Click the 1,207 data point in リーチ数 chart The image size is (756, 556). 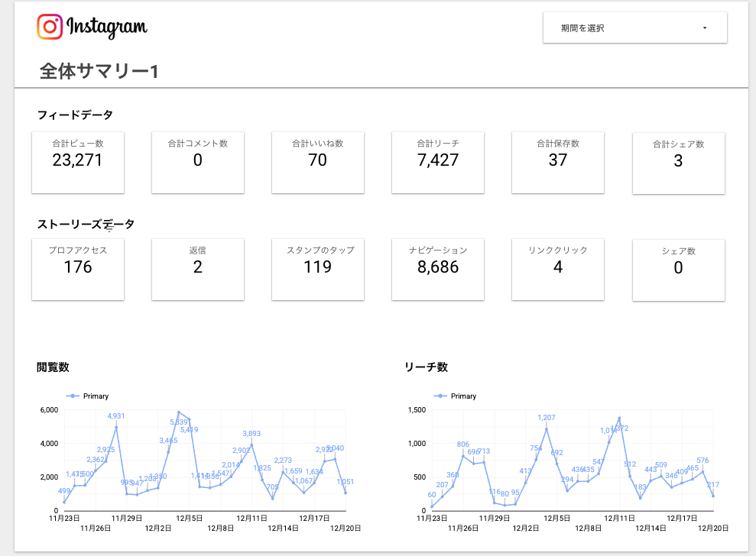point(547,428)
